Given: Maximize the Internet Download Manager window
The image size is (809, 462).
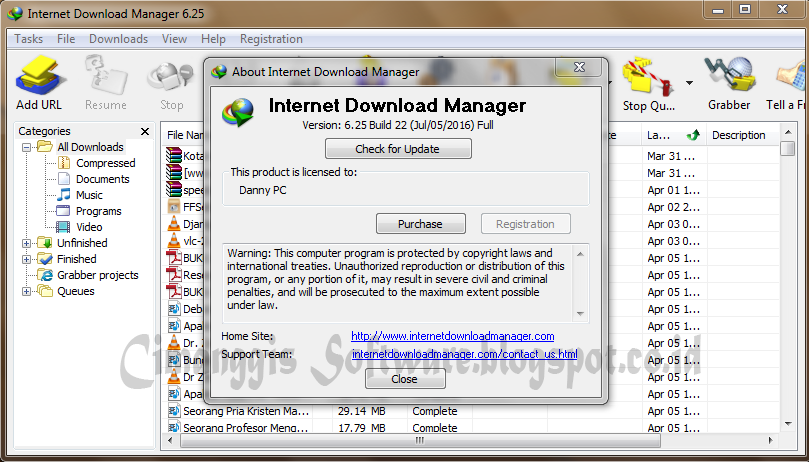Looking at the screenshot, I should pyautogui.click(x=745, y=9).
